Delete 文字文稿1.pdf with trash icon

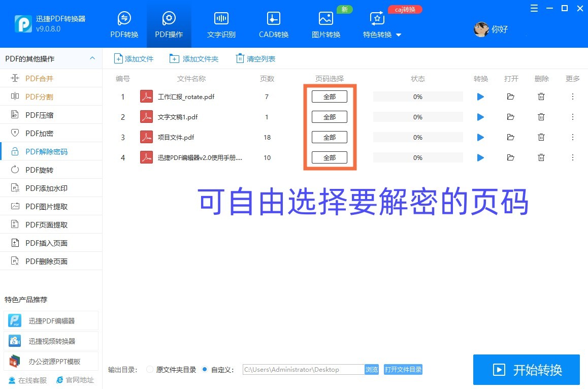click(x=541, y=117)
